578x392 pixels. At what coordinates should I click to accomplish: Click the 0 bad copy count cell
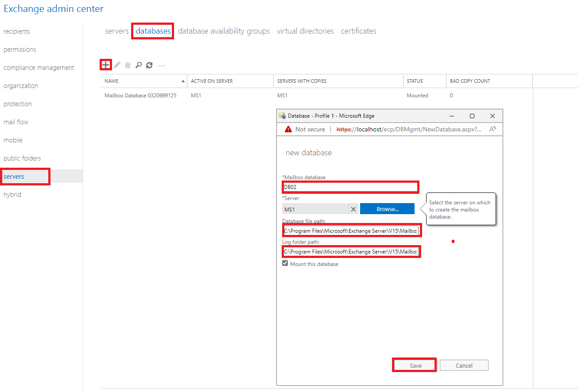coord(451,96)
